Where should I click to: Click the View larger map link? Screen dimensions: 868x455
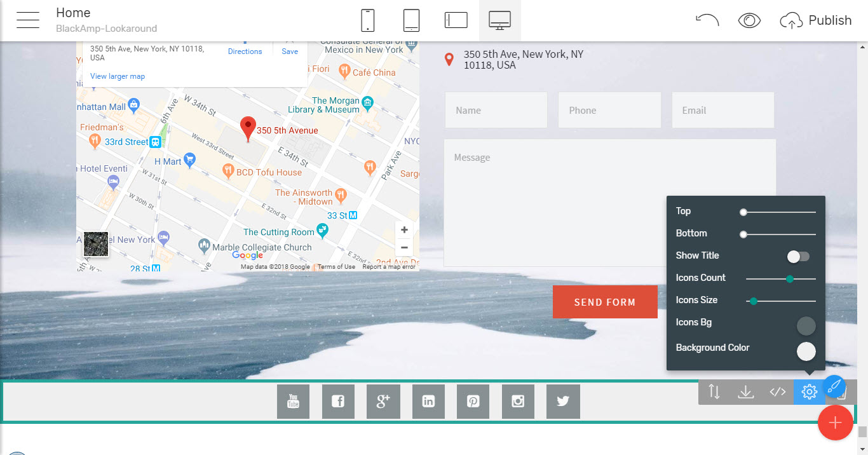pos(118,76)
